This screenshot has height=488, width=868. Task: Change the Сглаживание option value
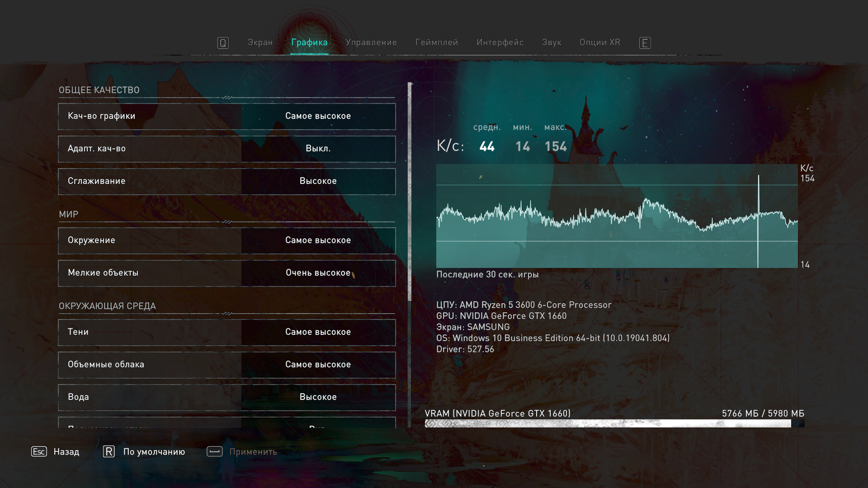point(318,181)
